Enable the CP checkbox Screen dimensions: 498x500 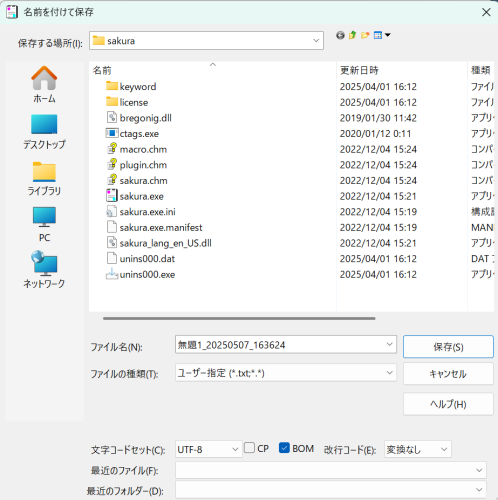pos(249,448)
